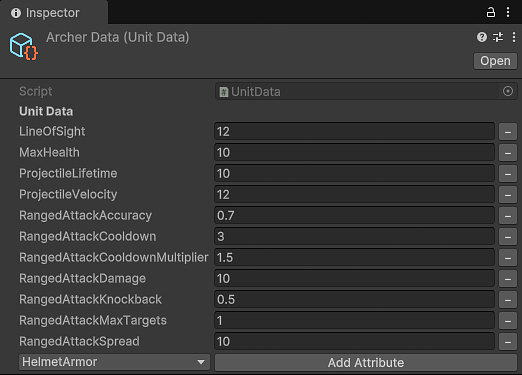522x375 pixels.
Task: Click the RangedAttackDamage label
Action: [x=82, y=278]
